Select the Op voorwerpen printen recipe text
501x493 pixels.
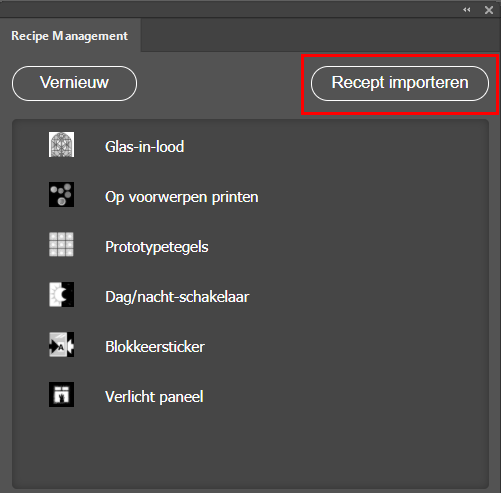click(x=182, y=197)
